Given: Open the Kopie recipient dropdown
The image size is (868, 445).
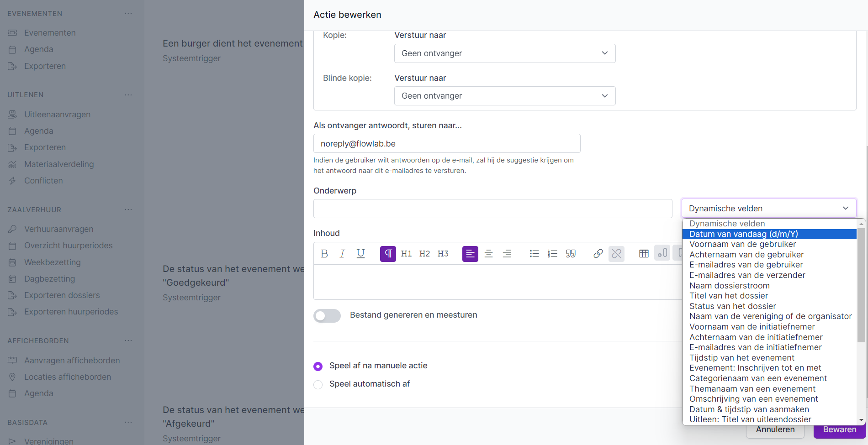Looking at the screenshot, I should click(504, 53).
